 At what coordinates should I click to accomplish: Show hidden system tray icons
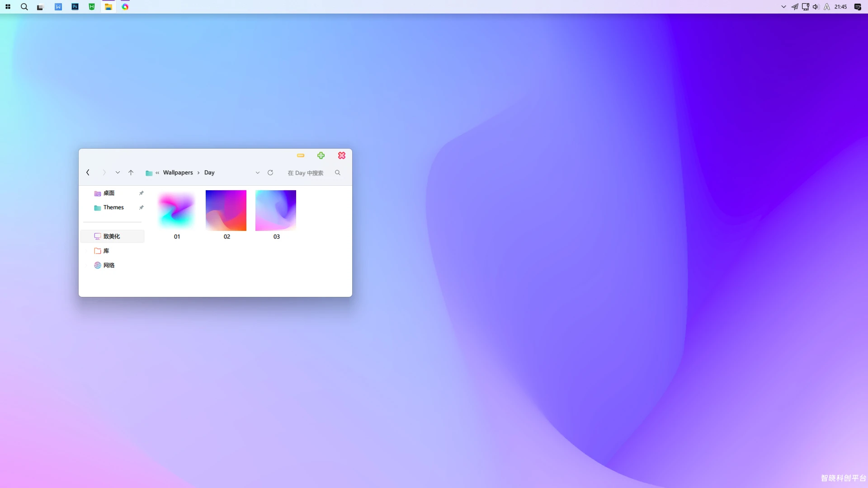(x=783, y=7)
